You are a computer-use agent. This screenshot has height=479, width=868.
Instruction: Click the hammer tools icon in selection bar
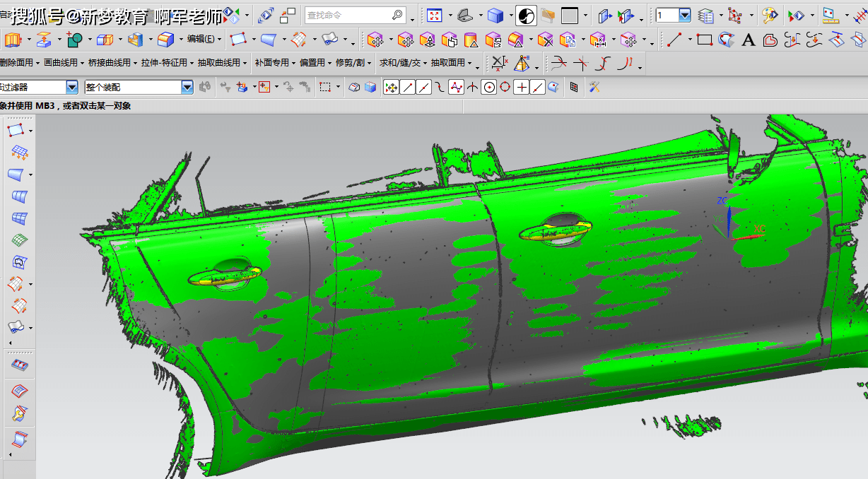point(594,88)
